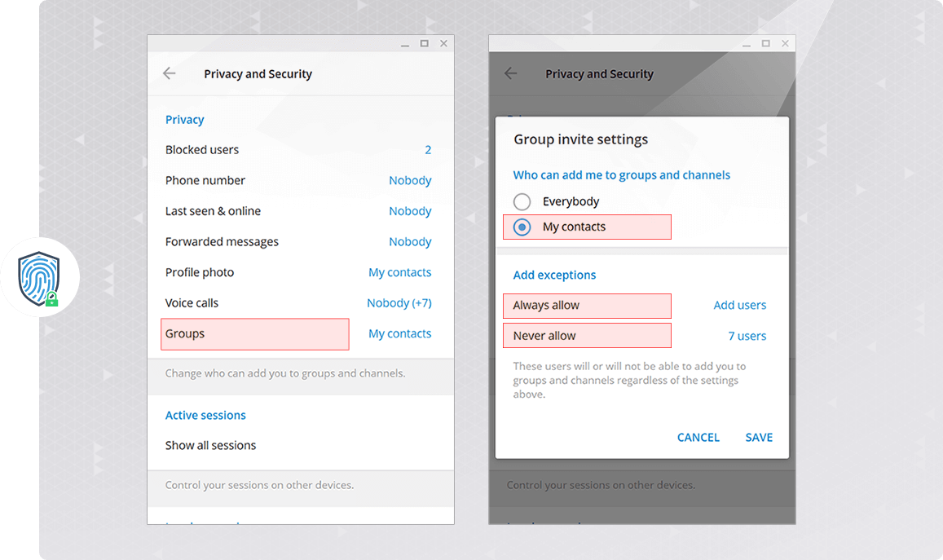Screen dimensions: 943x560
Task: Click the fingerprint shield security icon
Action: pos(40,277)
